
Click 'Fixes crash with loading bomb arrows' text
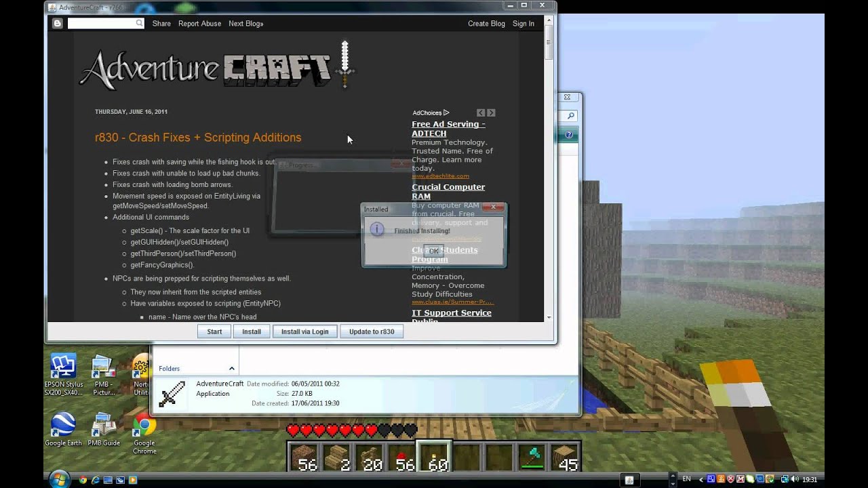tap(172, 184)
